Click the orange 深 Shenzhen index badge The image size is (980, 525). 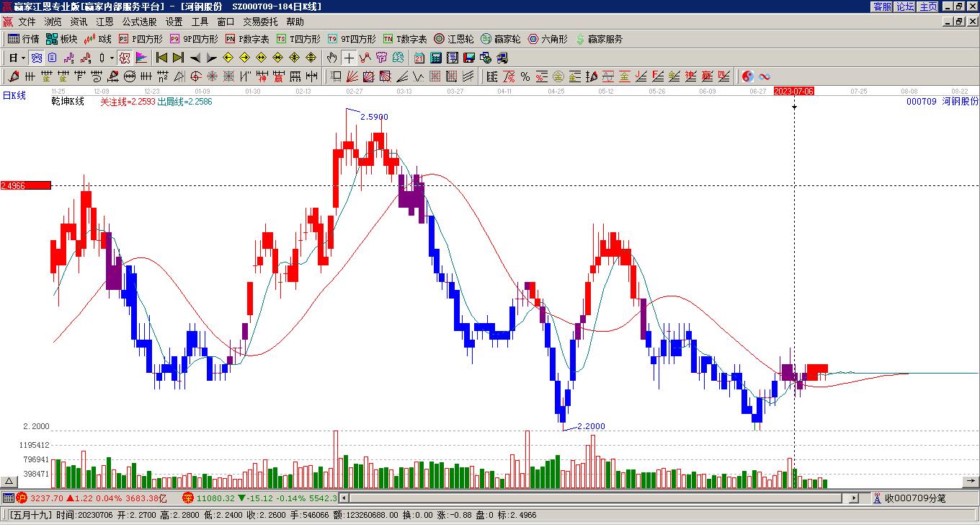coord(188,498)
